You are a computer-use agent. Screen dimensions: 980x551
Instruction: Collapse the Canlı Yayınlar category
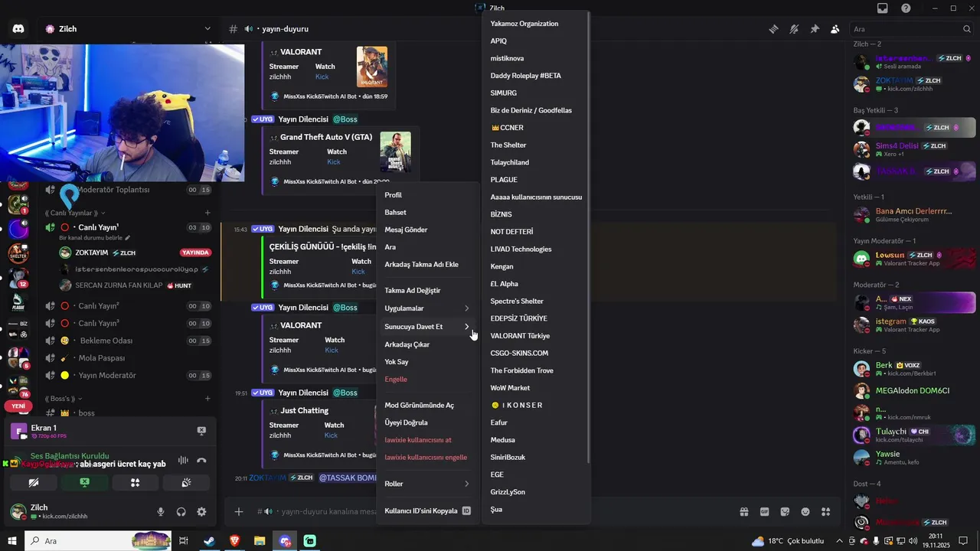point(75,213)
